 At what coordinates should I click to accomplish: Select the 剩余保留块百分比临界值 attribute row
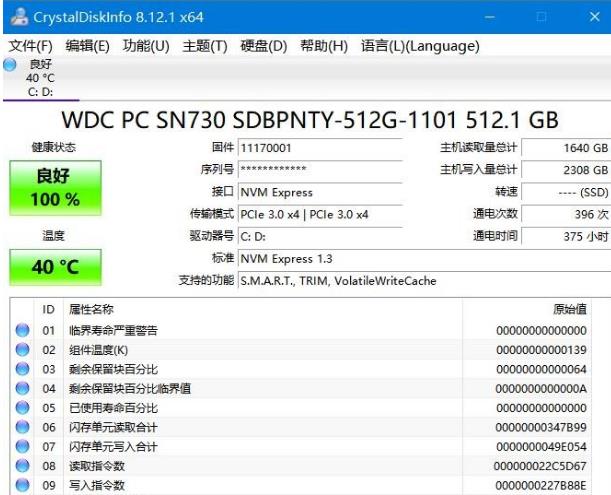[x=301, y=389]
